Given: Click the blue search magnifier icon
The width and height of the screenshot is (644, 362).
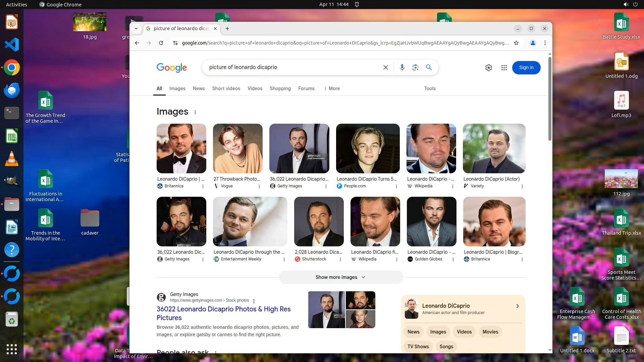Looking at the screenshot, I should pyautogui.click(x=429, y=67).
